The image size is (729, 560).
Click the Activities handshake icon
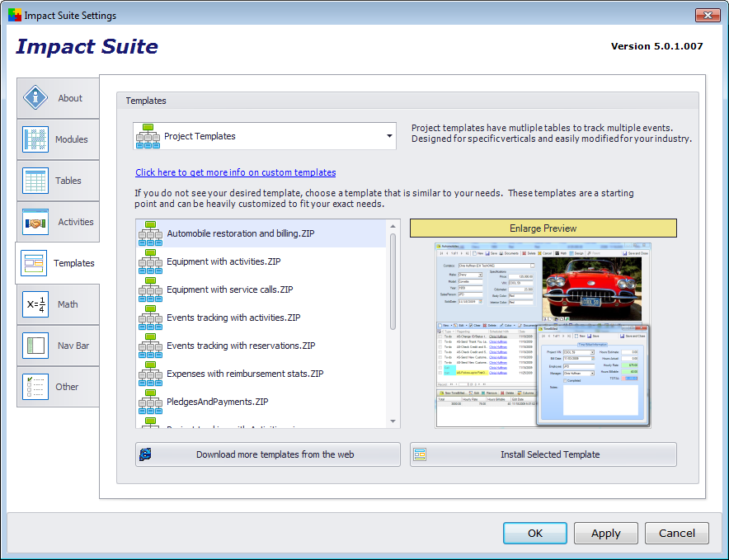point(35,222)
